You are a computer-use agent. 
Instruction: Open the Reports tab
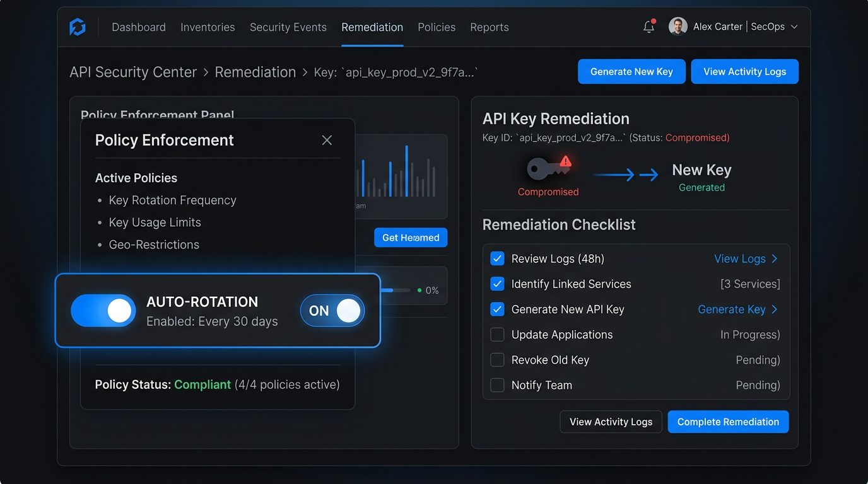490,27
